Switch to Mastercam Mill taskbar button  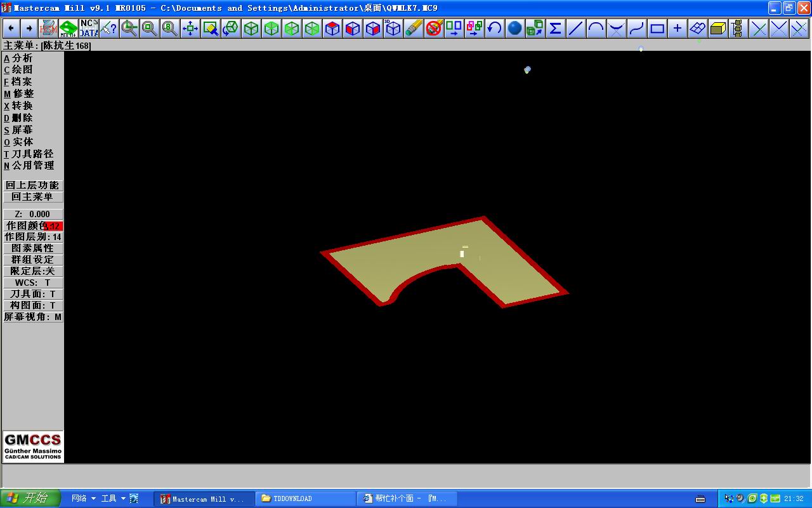pos(204,498)
